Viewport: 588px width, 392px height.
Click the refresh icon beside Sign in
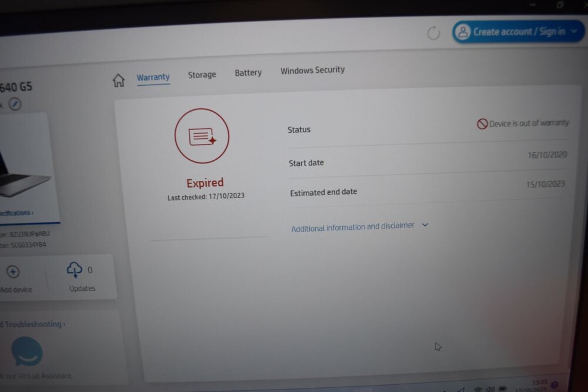pyautogui.click(x=433, y=33)
